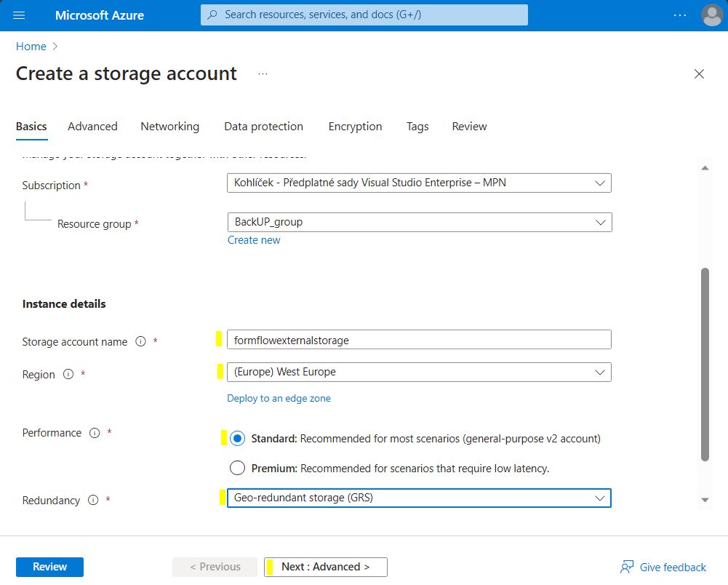Open the Resource group dropdown
This screenshot has width=728, height=585.
click(419, 222)
